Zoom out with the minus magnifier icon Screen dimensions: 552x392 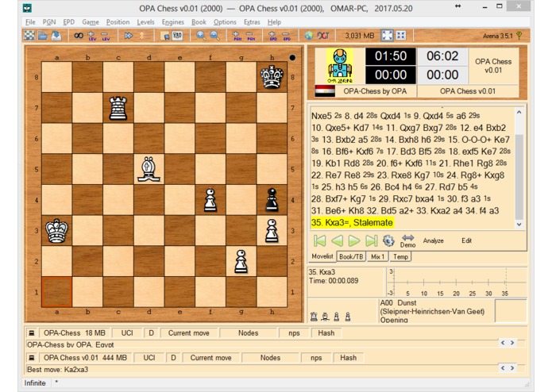click(x=214, y=36)
